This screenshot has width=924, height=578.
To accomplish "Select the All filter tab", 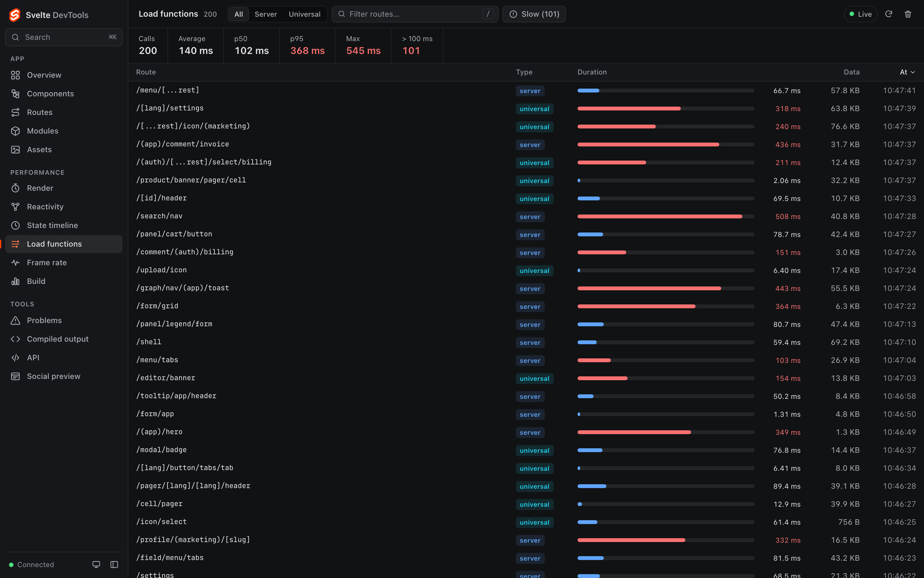I will pyautogui.click(x=239, y=14).
